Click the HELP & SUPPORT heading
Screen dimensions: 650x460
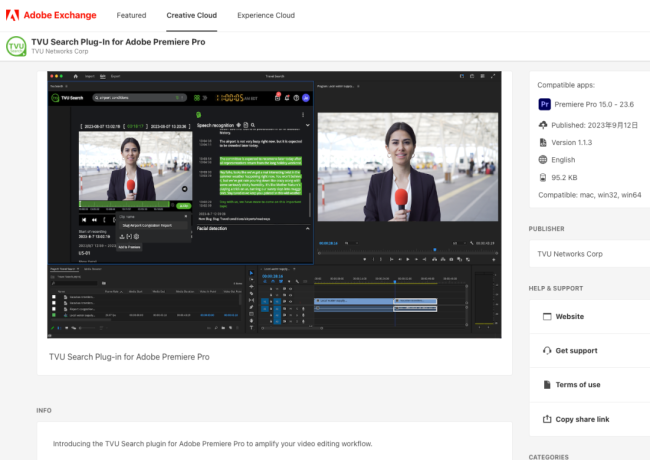555,288
